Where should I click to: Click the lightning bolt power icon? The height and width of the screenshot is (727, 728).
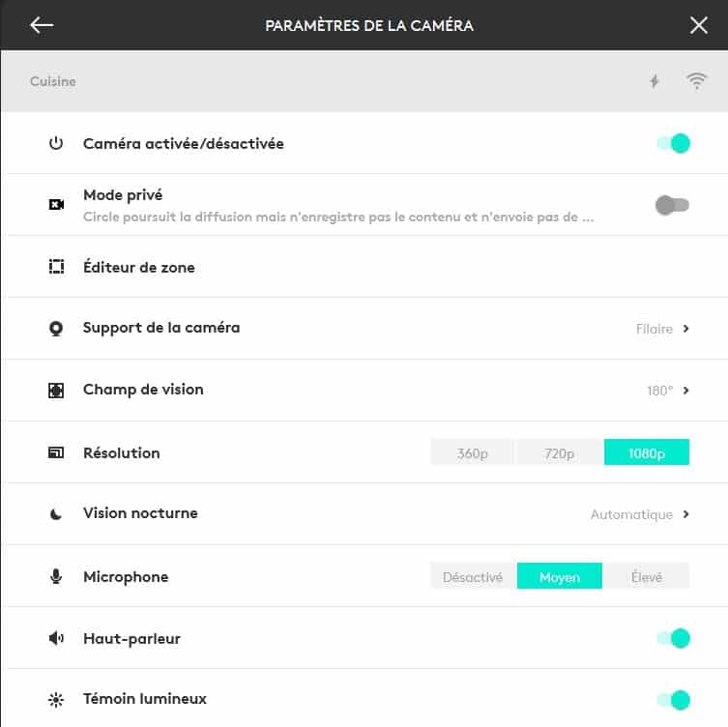coord(655,82)
